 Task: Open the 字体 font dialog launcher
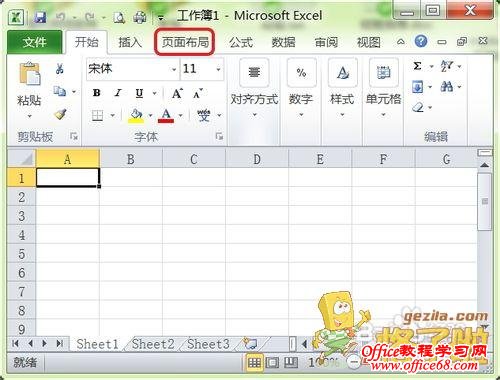pyautogui.click(x=219, y=136)
